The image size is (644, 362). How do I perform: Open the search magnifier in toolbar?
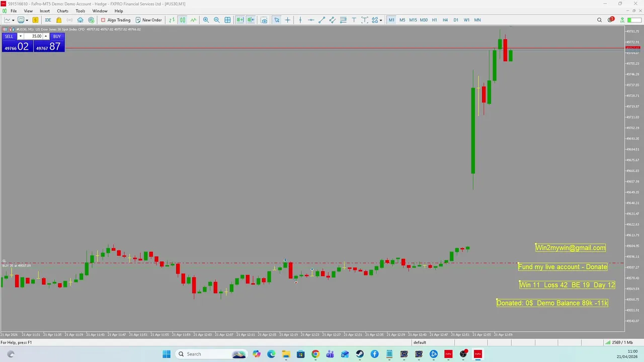pos(599,20)
